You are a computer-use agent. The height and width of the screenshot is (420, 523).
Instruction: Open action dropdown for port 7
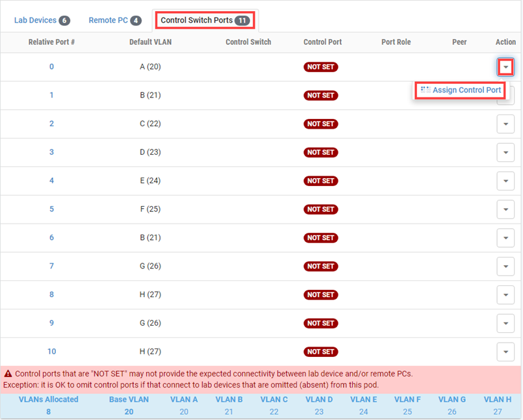[505, 267]
